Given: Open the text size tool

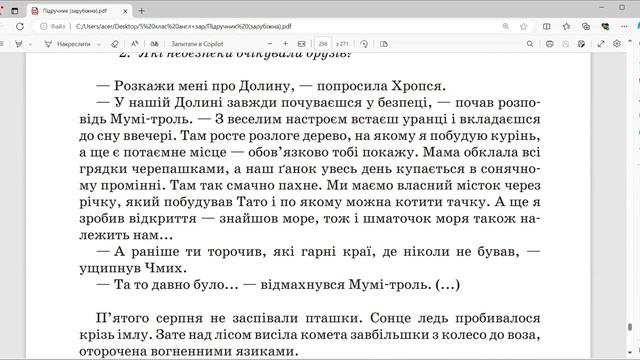Looking at the screenshot, I should [134, 44].
